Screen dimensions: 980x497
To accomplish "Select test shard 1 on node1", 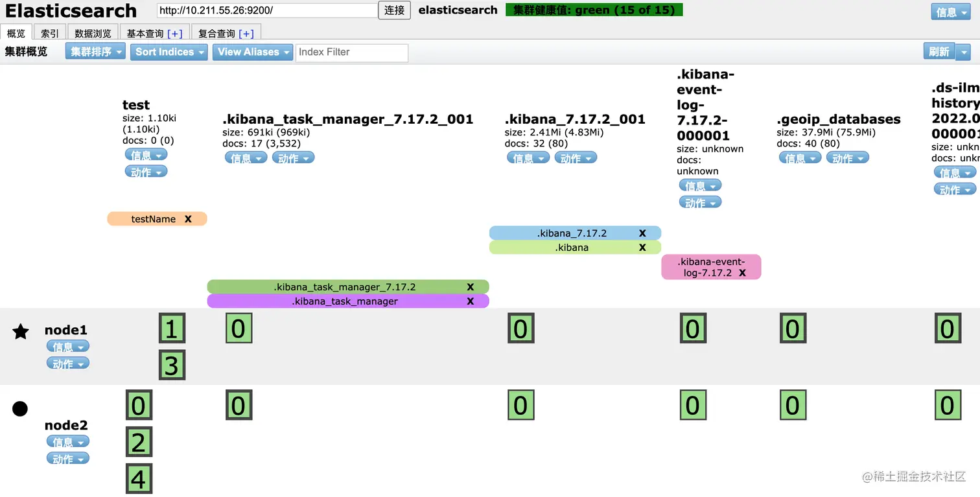I will [172, 329].
